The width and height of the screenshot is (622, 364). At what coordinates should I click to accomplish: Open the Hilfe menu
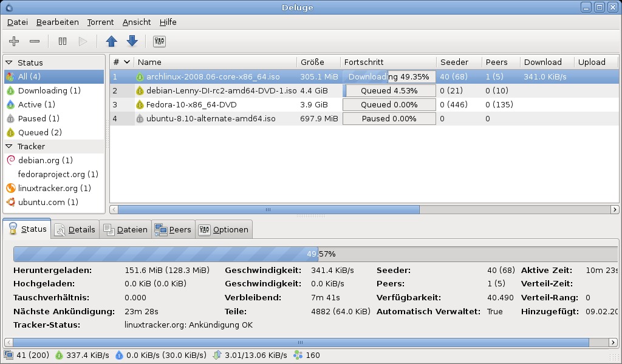pos(168,22)
